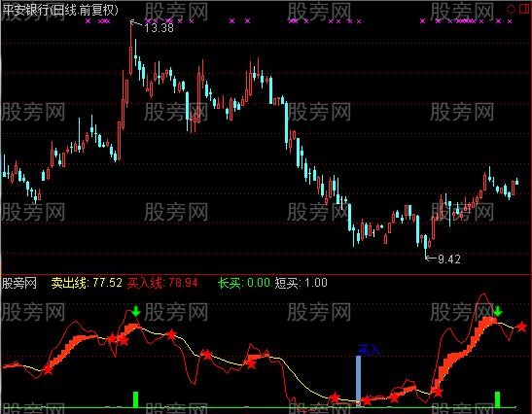
Task: Select the 9.42 low price label
Action: pyautogui.click(x=449, y=259)
